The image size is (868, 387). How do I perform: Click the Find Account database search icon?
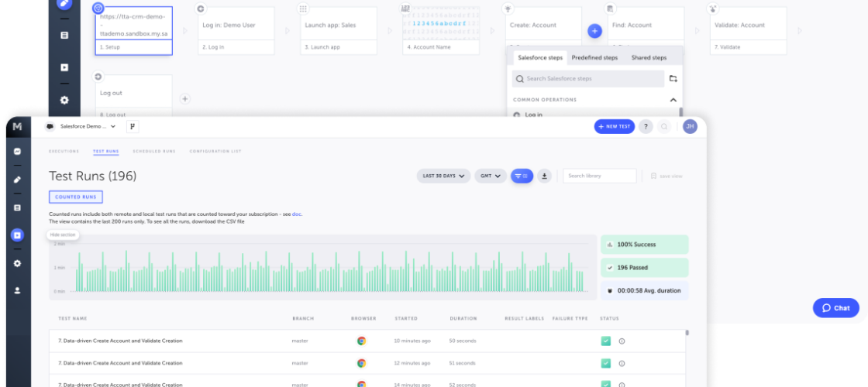(610, 9)
